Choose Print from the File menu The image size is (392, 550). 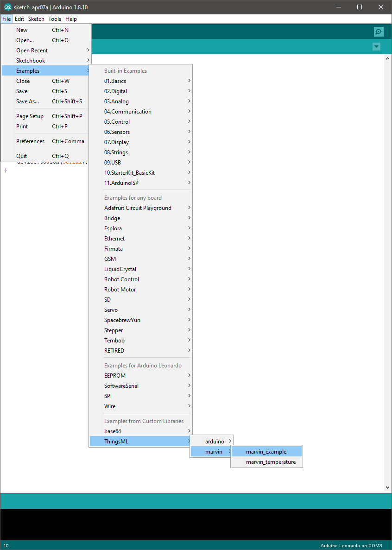click(46, 126)
